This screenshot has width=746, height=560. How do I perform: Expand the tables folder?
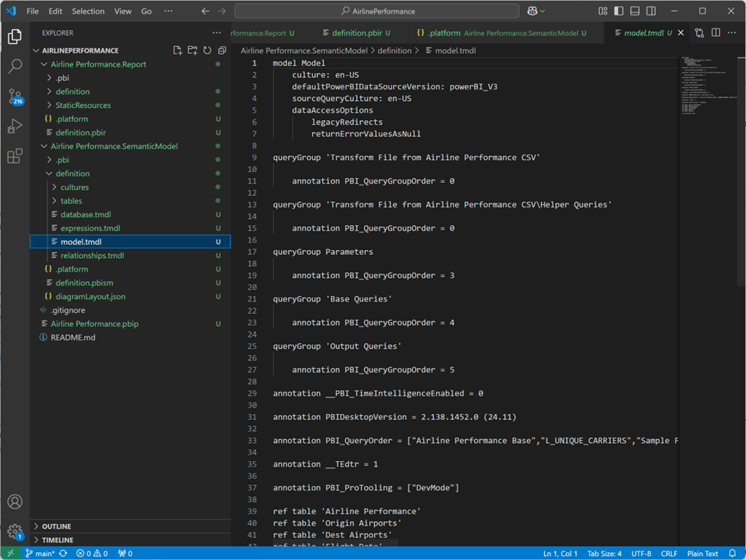(71, 201)
